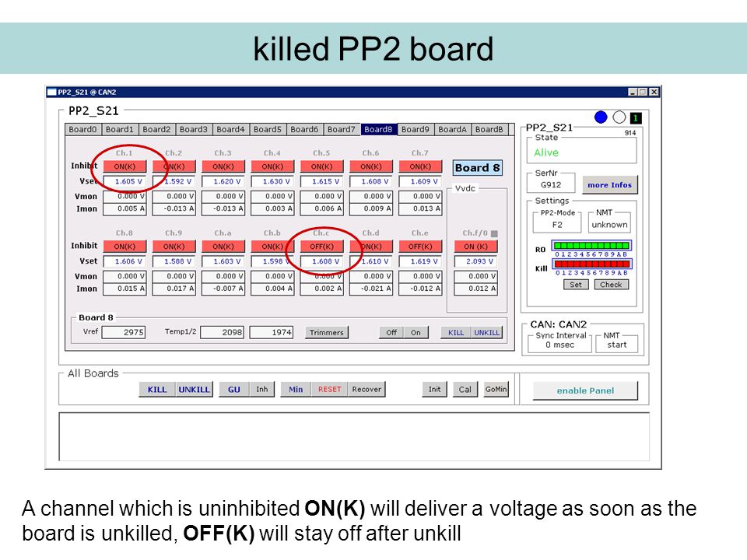Open the Board3 tab
Image resolution: width=747 pixels, height=560 pixels.
pos(194,130)
